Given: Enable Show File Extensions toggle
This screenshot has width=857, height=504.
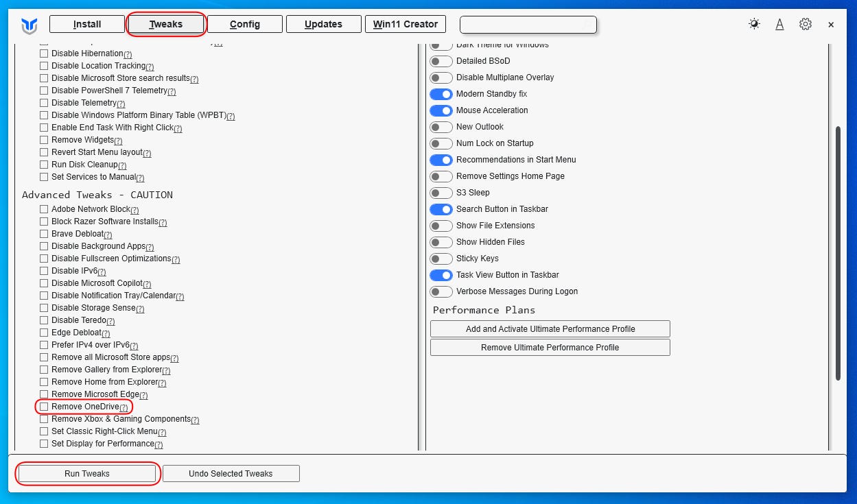Looking at the screenshot, I should coord(441,226).
